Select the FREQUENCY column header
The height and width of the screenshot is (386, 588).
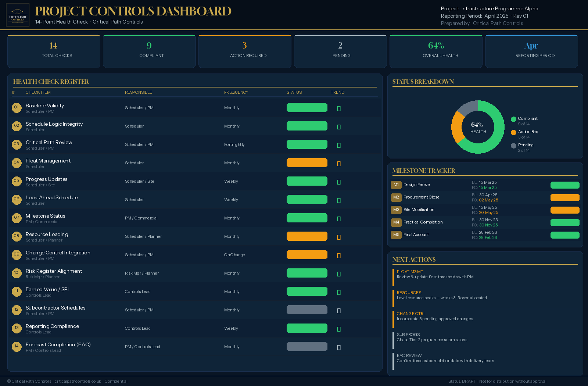tap(236, 92)
